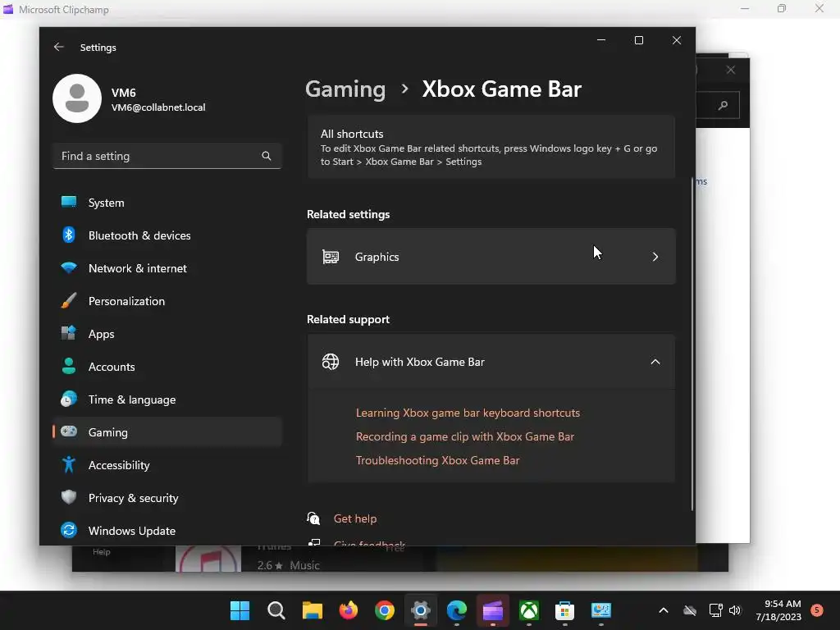The height and width of the screenshot is (630, 840).
Task: Open System settings category
Action: 167,203
